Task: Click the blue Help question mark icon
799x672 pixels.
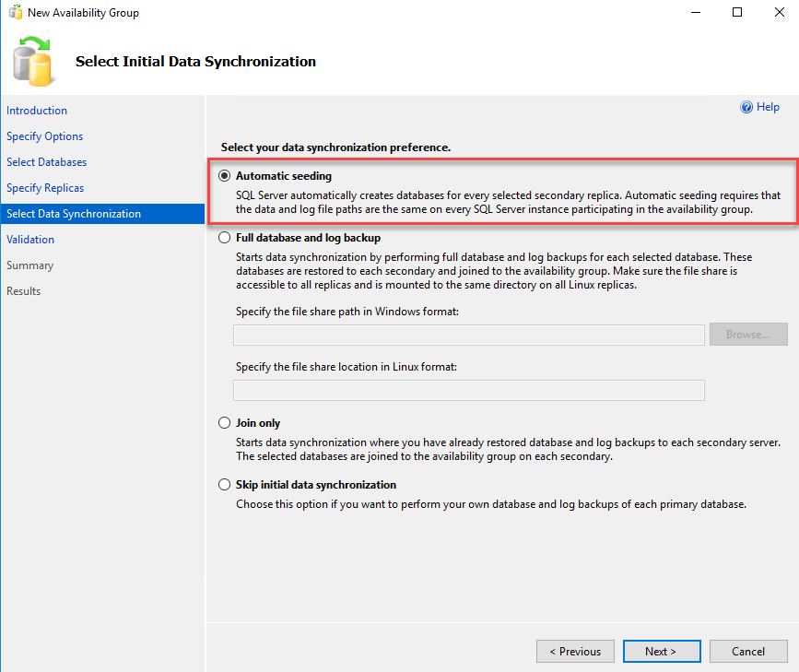Action: 746,107
